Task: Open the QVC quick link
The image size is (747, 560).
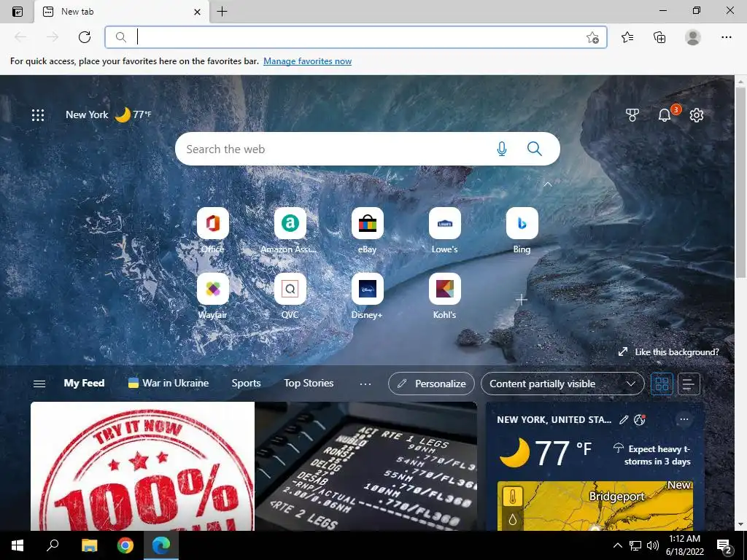Action: click(290, 296)
